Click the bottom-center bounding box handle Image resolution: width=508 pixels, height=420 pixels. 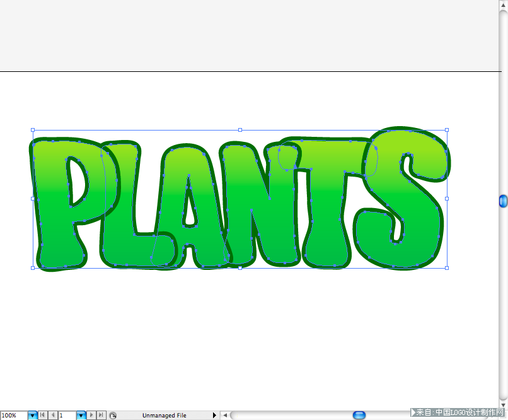coord(240,268)
